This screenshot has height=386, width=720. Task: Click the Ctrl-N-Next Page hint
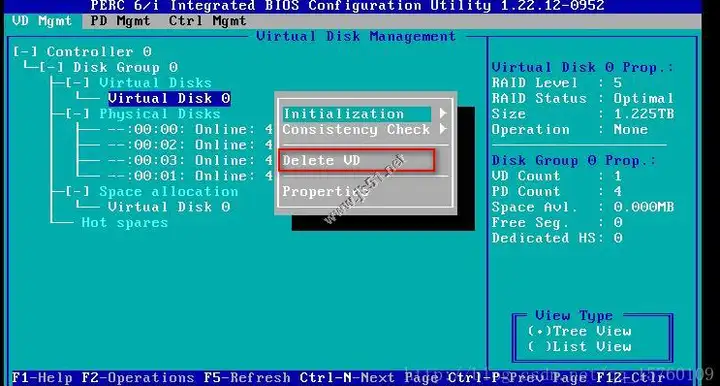[369, 378]
